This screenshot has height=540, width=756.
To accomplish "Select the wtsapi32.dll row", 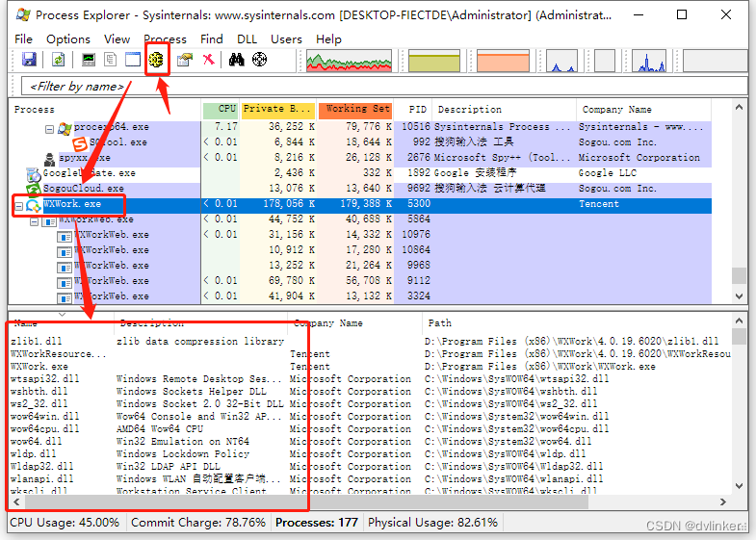I will pos(370,378).
